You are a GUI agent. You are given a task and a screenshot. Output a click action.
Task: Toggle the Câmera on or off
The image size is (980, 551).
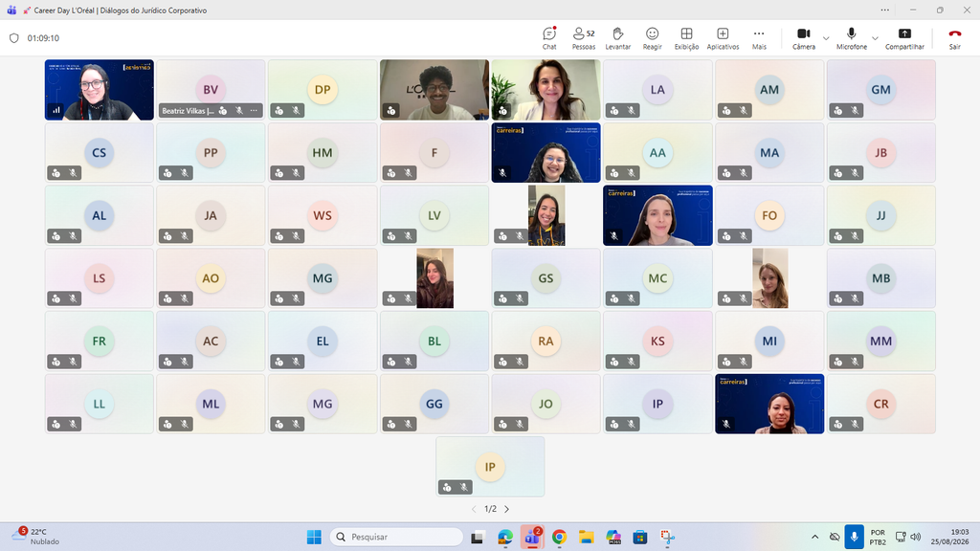(804, 38)
